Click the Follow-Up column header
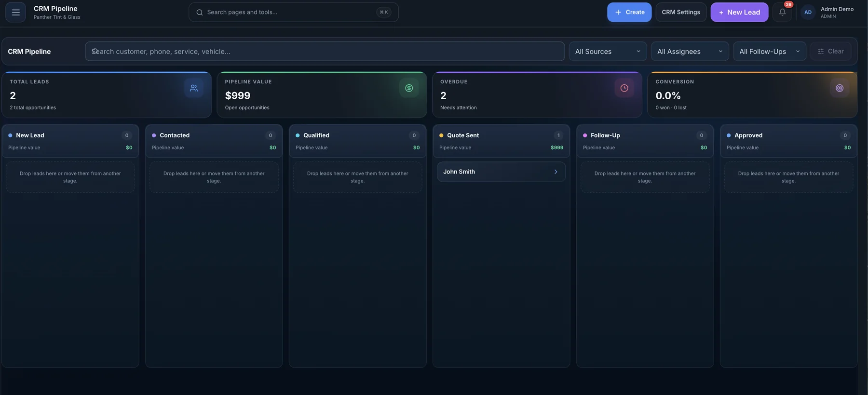Image resolution: width=868 pixels, height=395 pixels. point(645,141)
